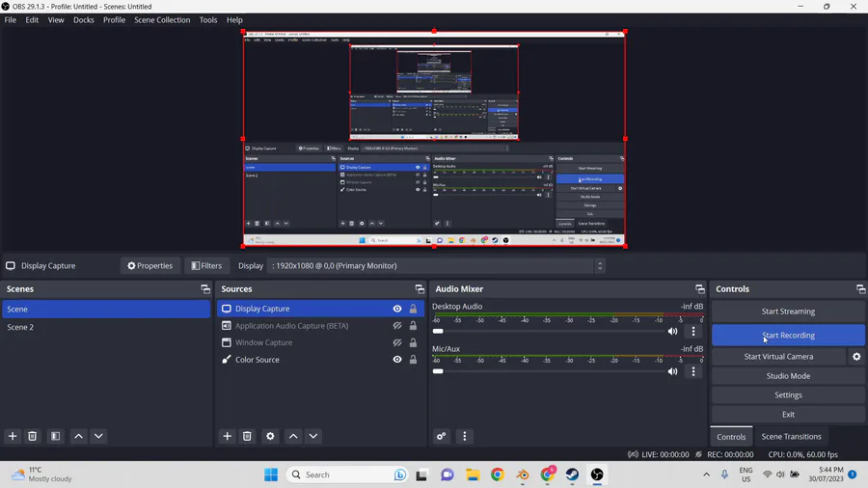The width and height of the screenshot is (868, 488).
Task: Open Steam from the taskbar
Action: pyautogui.click(x=572, y=474)
